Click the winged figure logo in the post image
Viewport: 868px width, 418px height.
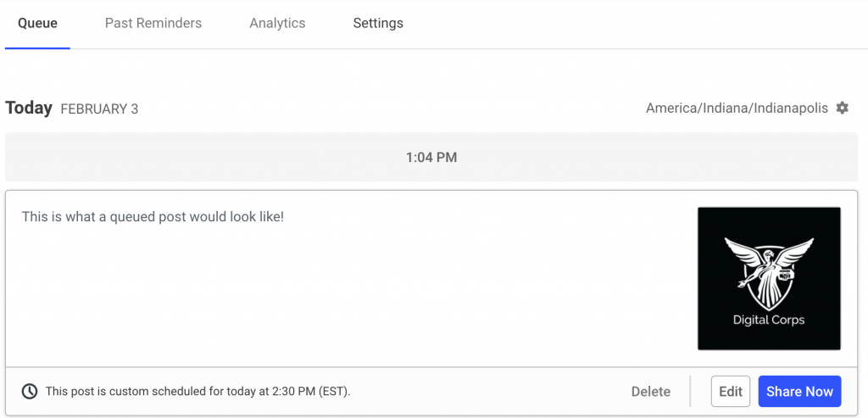click(x=769, y=271)
